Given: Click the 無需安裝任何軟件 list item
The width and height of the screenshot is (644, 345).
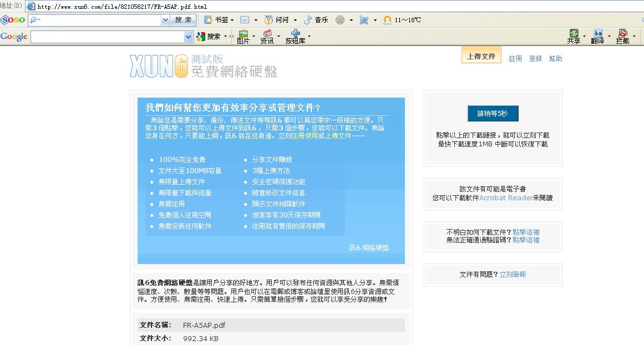Looking at the screenshot, I should [185, 226].
